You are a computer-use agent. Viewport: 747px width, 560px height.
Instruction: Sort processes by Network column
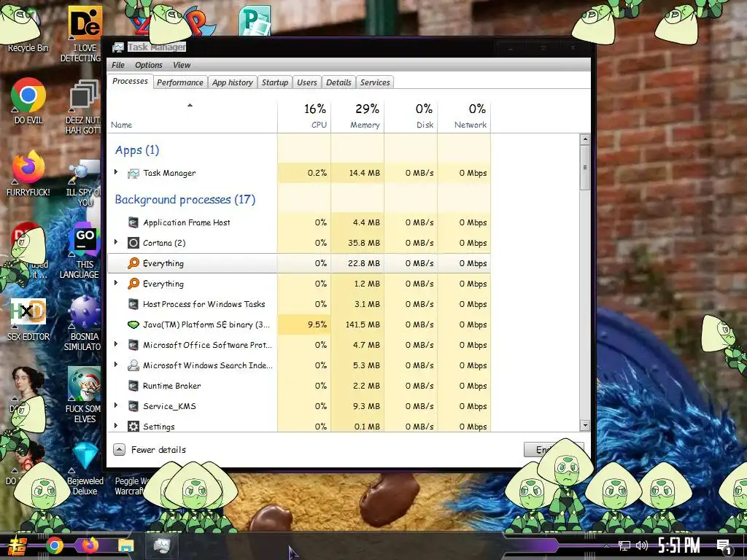465,116
